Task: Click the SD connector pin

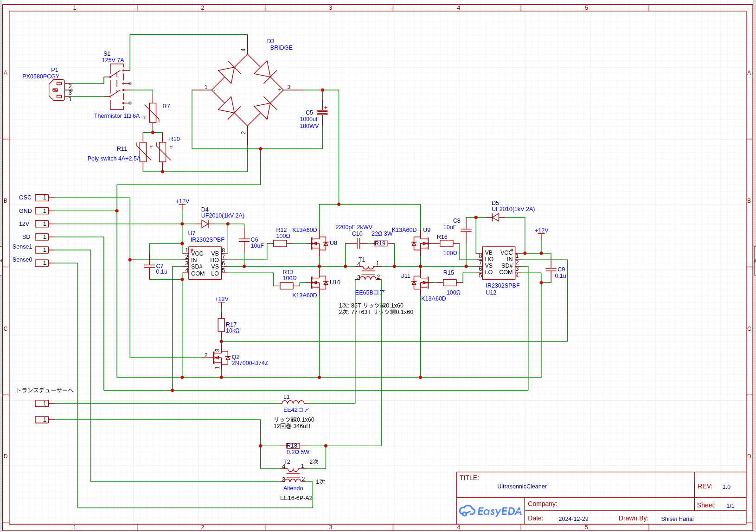Action: [42, 237]
